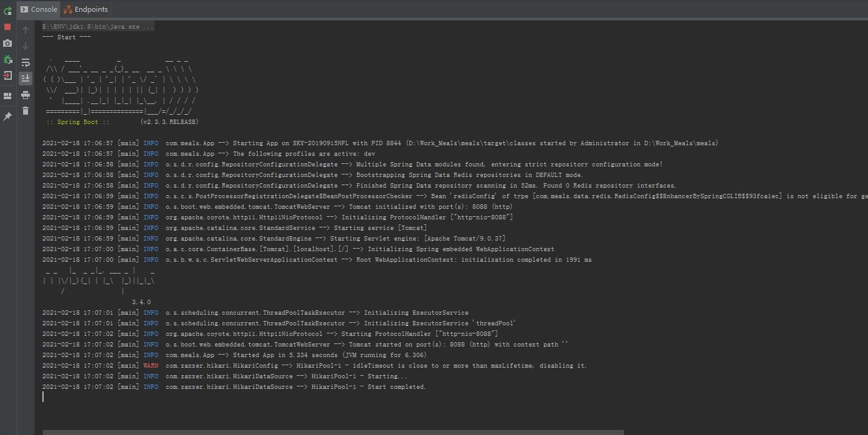Toggle soft-wrap for console output
868x435 pixels.
[x=26, y=62]
